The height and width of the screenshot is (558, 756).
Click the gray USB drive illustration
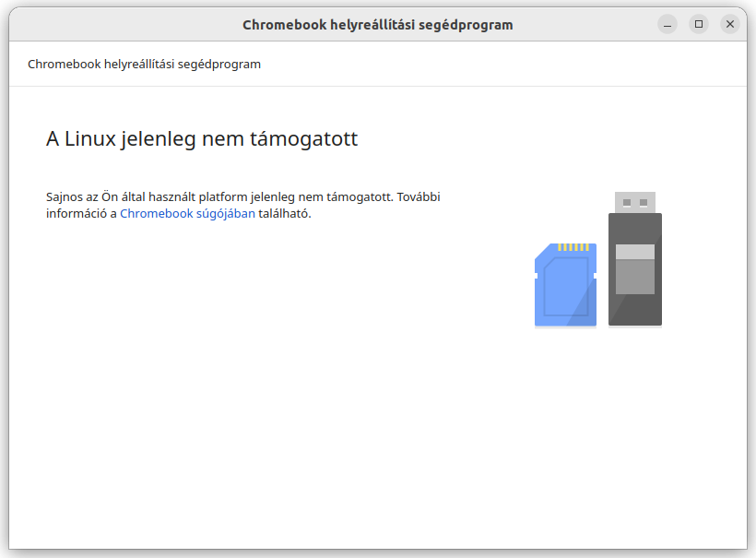[x=635, y=259]
